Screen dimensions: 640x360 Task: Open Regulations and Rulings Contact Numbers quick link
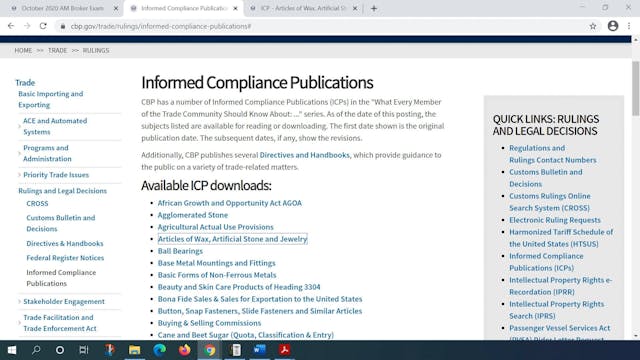click(x=553, y=154)
